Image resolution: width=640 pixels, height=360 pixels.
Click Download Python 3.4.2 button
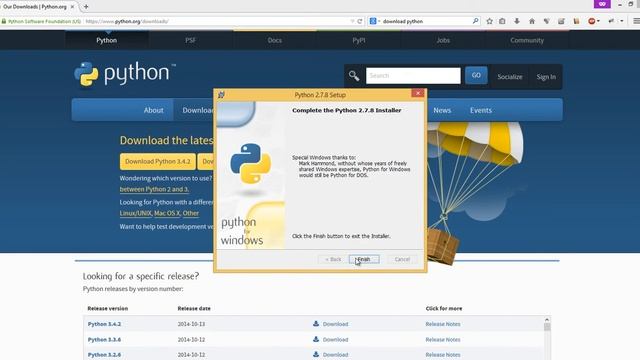158,162
